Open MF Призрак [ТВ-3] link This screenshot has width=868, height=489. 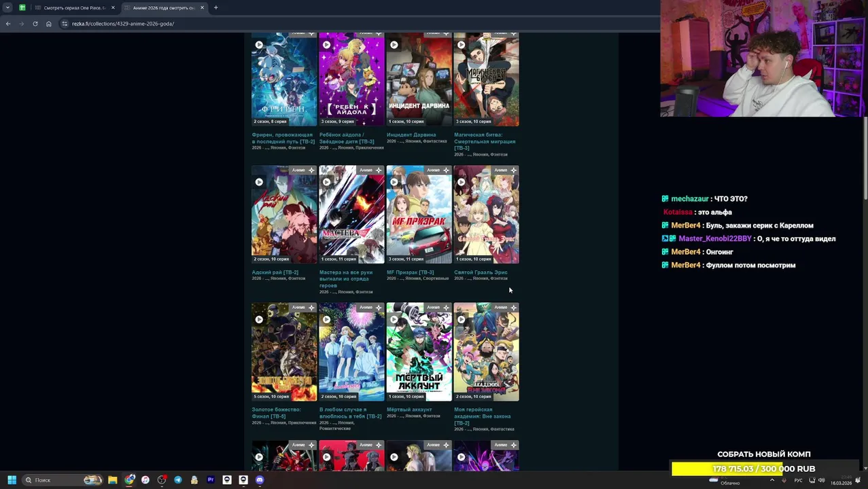[410, 272]
